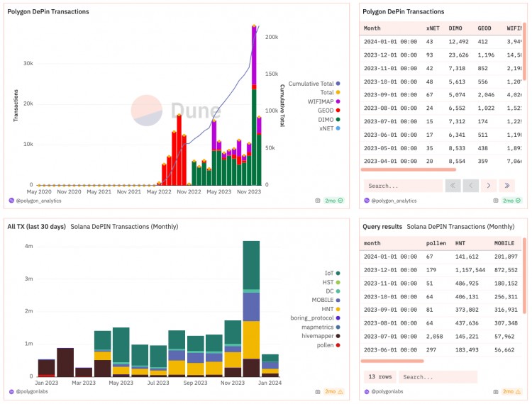The image size is (532, 404).
Task: Toggle pollen series in legend
Action: 328,345
